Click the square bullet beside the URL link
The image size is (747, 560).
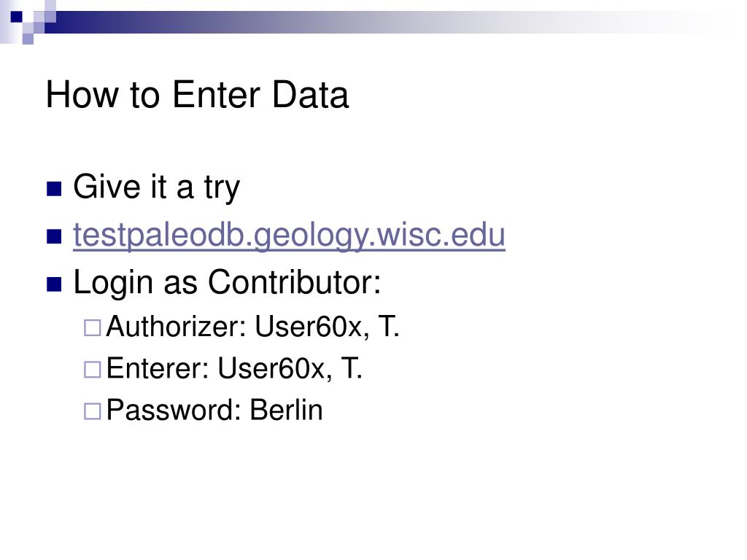(x=54, y=237)
